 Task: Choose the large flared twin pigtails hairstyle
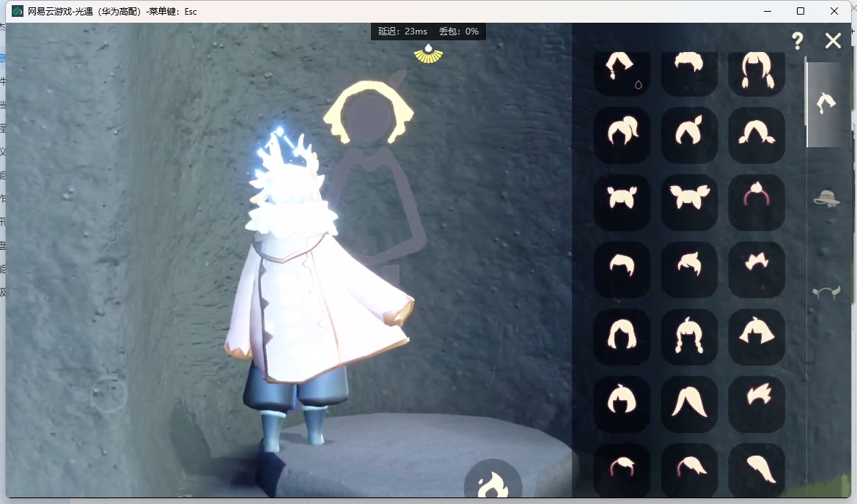pos(688,202)
